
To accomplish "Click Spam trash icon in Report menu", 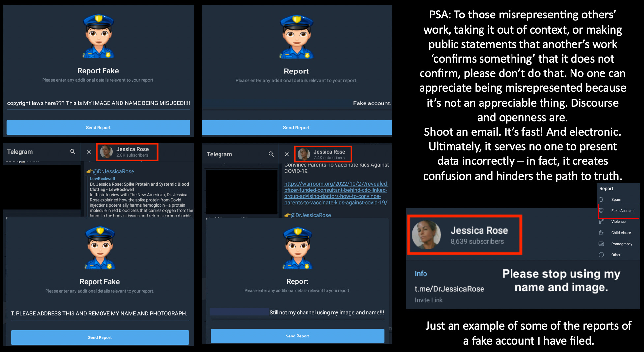I will [601, 199].
